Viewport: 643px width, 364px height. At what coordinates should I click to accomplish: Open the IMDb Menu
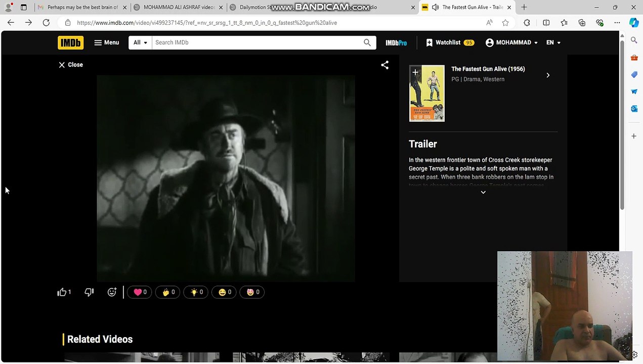click(x=106, y=42)
